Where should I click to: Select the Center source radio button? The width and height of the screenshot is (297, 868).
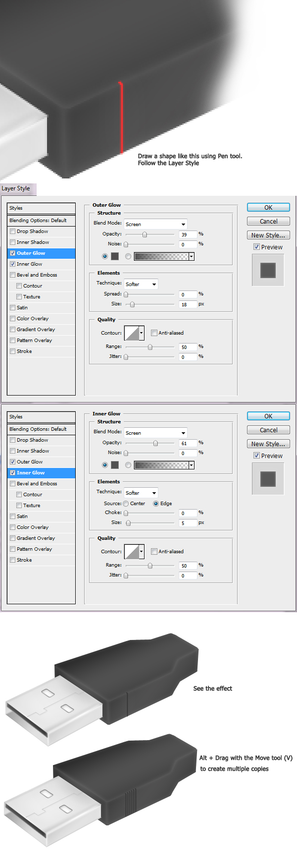click(126, 504)
